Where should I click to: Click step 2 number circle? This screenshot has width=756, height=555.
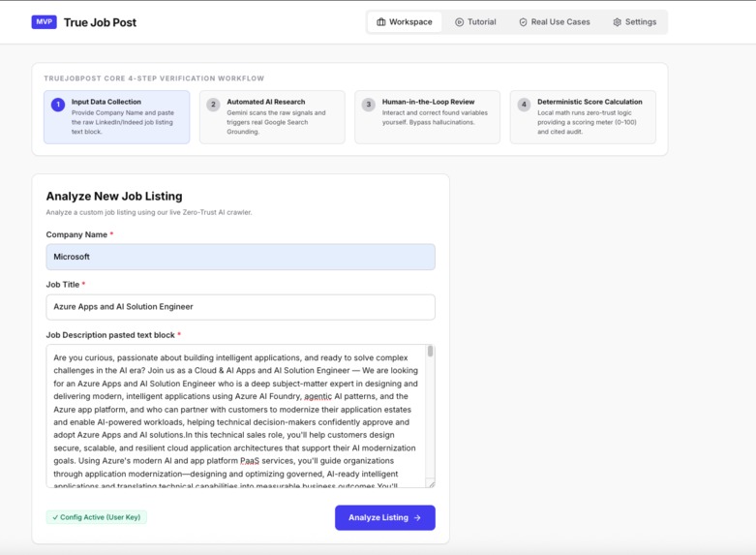pyautogui.click(x=213, y=105)
